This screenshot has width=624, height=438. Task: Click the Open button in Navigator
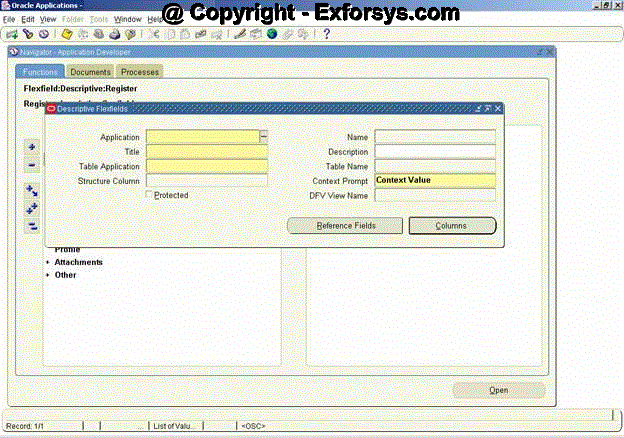pos(498,390)
